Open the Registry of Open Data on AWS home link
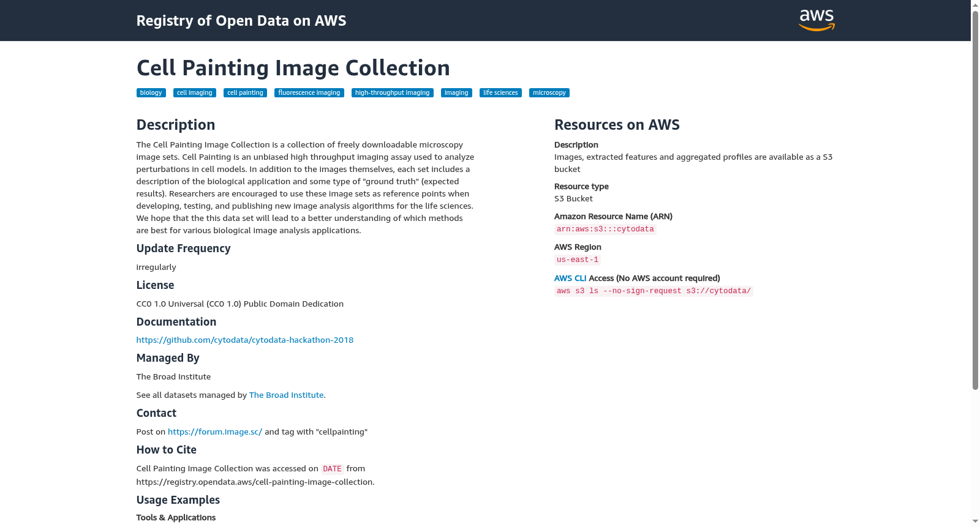The height and width of the screenshot is (527, 980). [241, 21]
